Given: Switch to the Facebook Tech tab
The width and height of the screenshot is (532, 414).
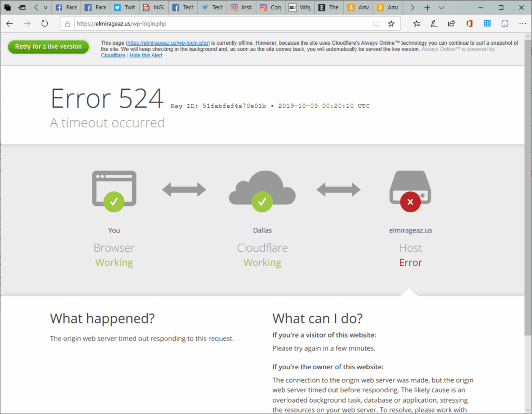Looking at the screenshot, I should coord(183,7).
